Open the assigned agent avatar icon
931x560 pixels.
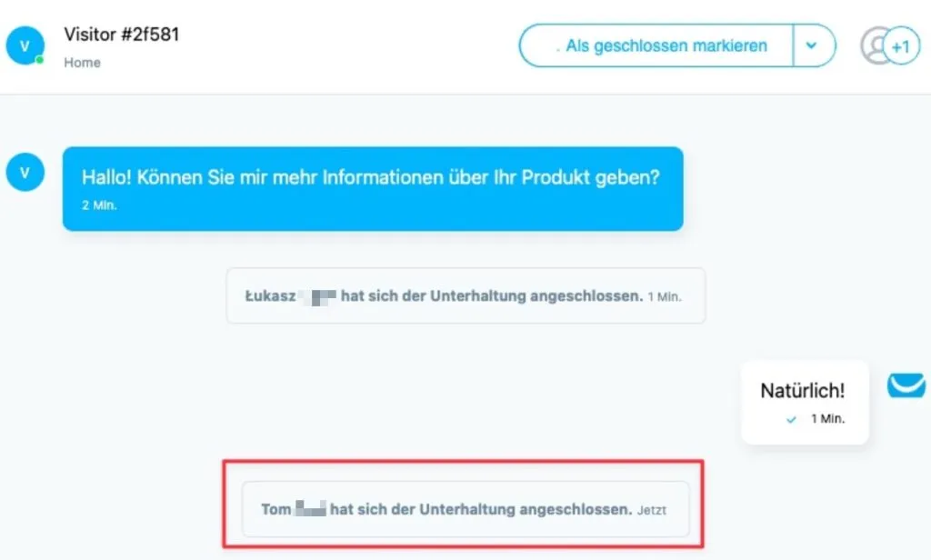click(874, 45)
